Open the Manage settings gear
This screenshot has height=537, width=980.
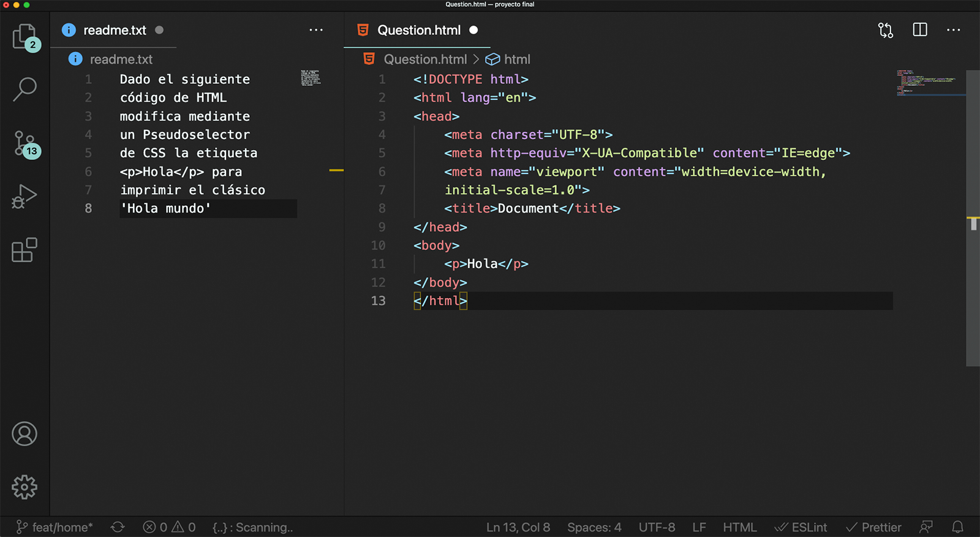pos(24,487)
